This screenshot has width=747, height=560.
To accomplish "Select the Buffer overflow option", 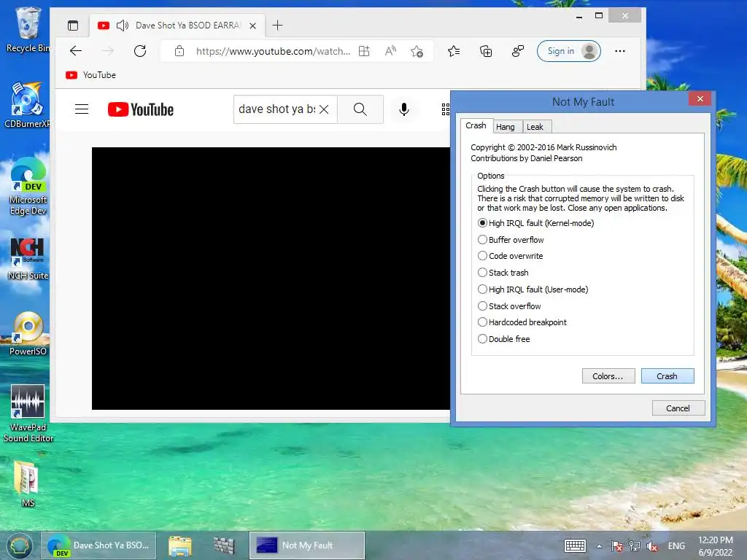I will click(x=511, y=239).
